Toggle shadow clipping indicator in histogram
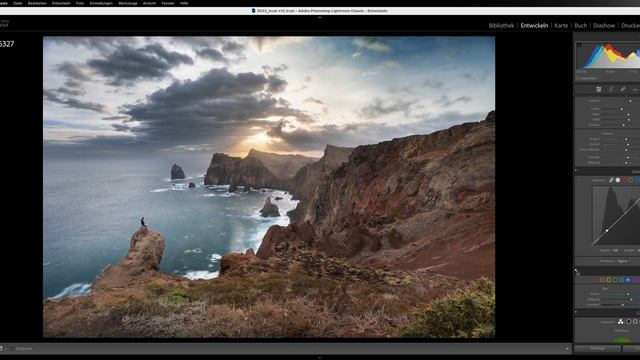 [x=579, y=45]
